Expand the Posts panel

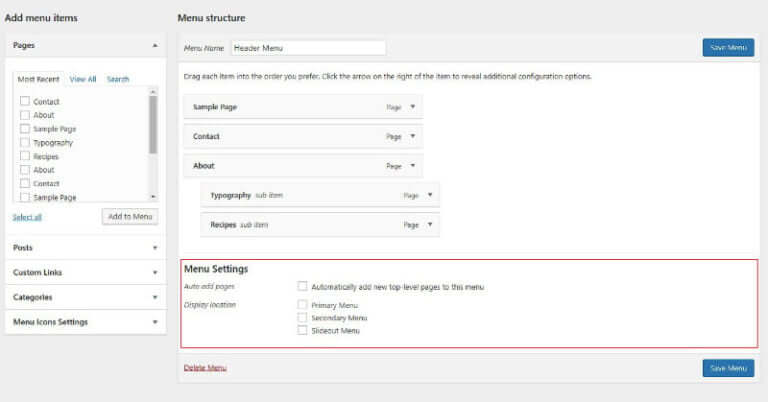pyautogui.click(x=154, y=247)
